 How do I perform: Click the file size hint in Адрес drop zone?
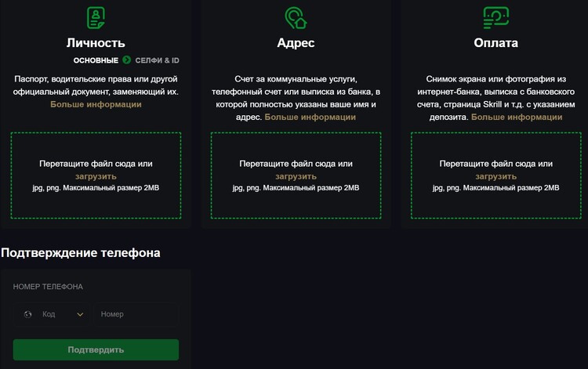296,189
